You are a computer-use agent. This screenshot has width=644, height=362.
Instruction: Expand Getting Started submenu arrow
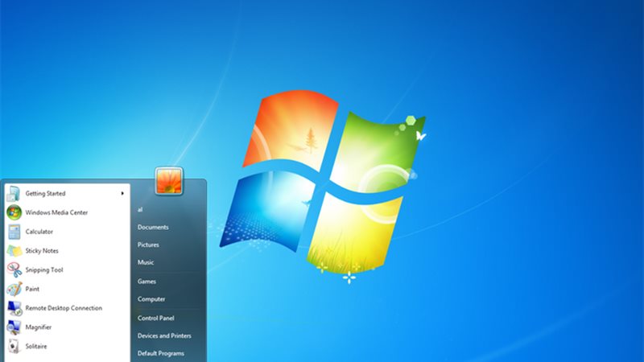point(122,193)
